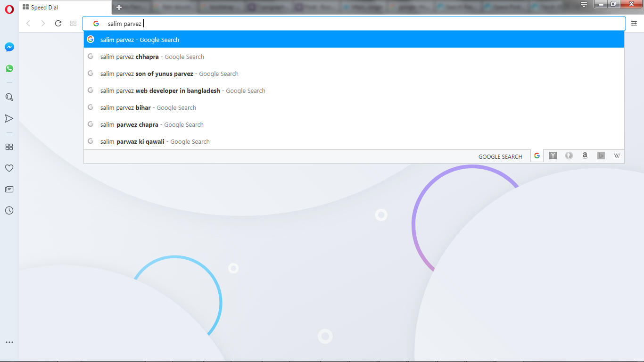The height and width of the screenshot is (362, 644).
Task: Switch search engine to Bing
Action: pos(601,156)
